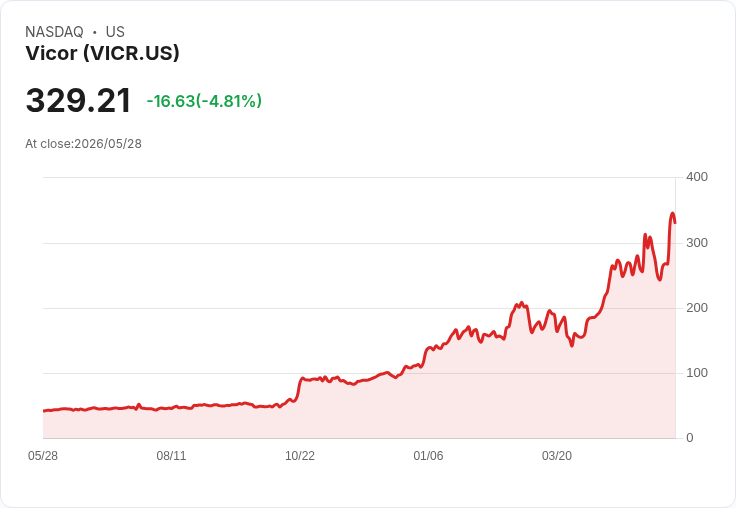Image resolution: width=736 pixels, height=508 pixels.
Task: Click the 01/06 date axis label
Action: tap(428, 456)
